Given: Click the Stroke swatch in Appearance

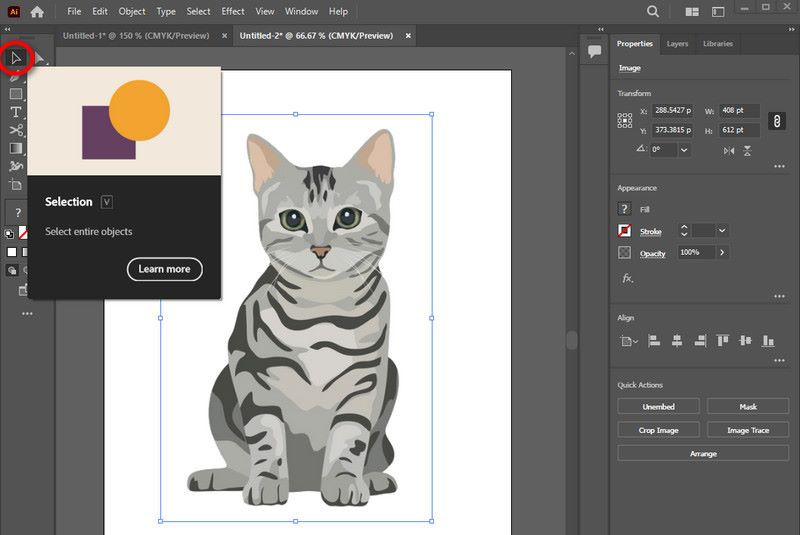Looking at the screenshot, I should pos(624,231).
